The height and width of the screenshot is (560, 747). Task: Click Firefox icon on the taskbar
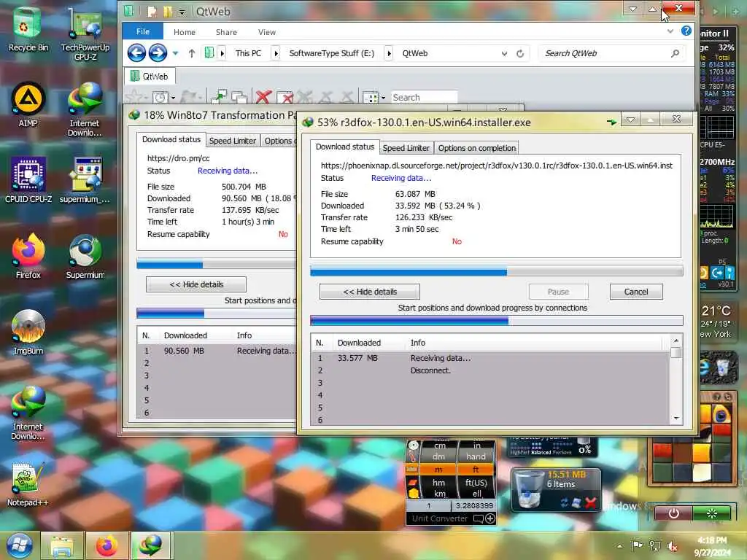(x=107, y=545)
